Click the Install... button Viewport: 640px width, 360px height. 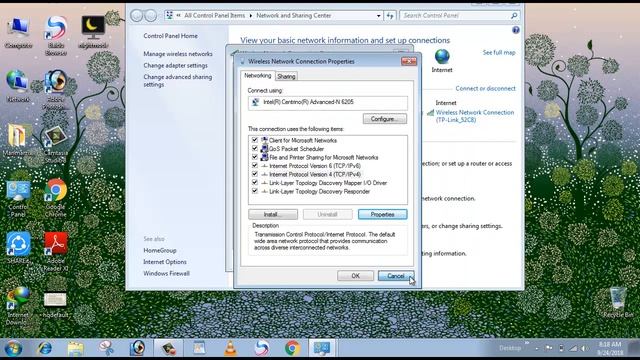(x=273, y=214)
